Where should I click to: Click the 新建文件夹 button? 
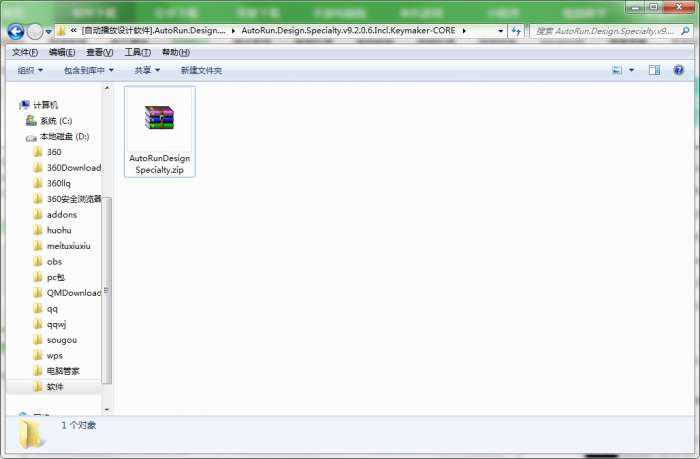201,70
